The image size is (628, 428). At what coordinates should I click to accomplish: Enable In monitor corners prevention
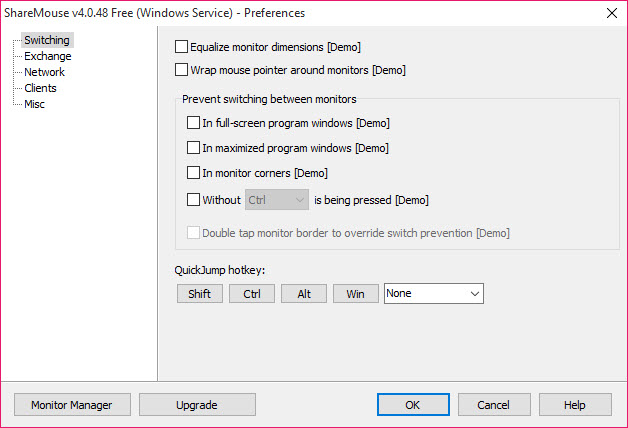[194, 173]
